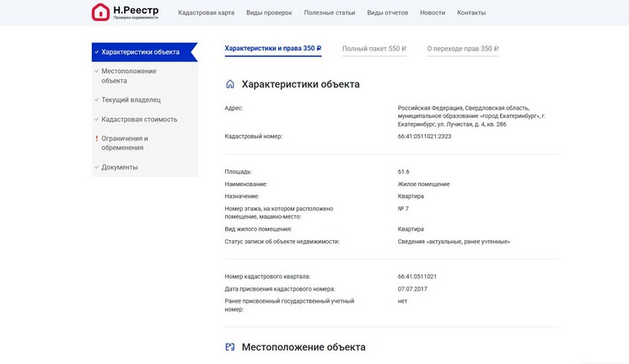This screenshot has width=629, height=364.
Task: Open the Новости page
Action: click(433, 13)
